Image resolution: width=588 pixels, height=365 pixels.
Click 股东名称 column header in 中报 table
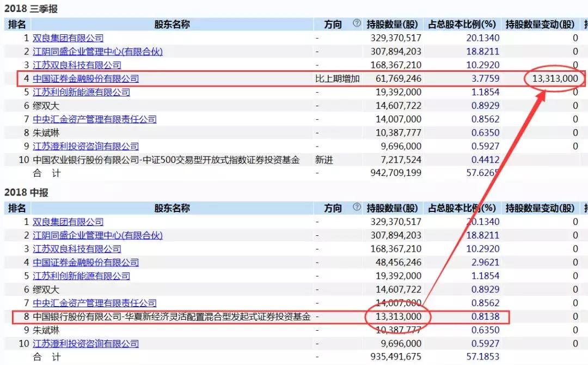(x=172, y=208)
